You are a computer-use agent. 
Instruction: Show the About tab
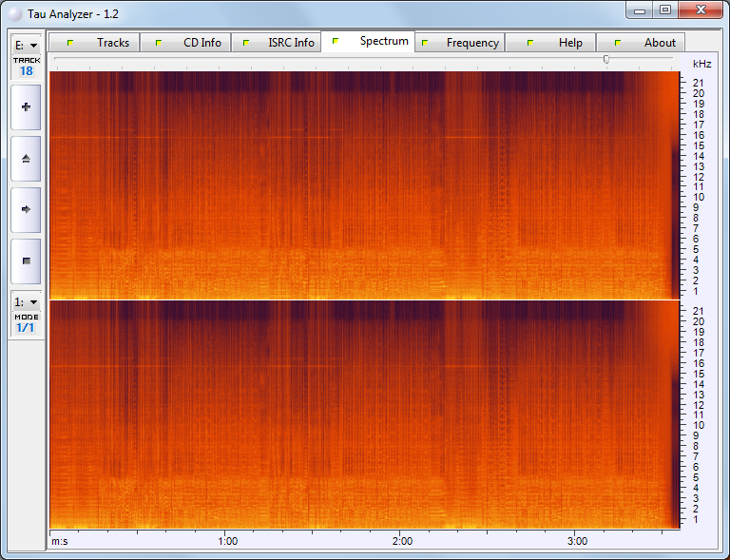(x=660, y=43)
